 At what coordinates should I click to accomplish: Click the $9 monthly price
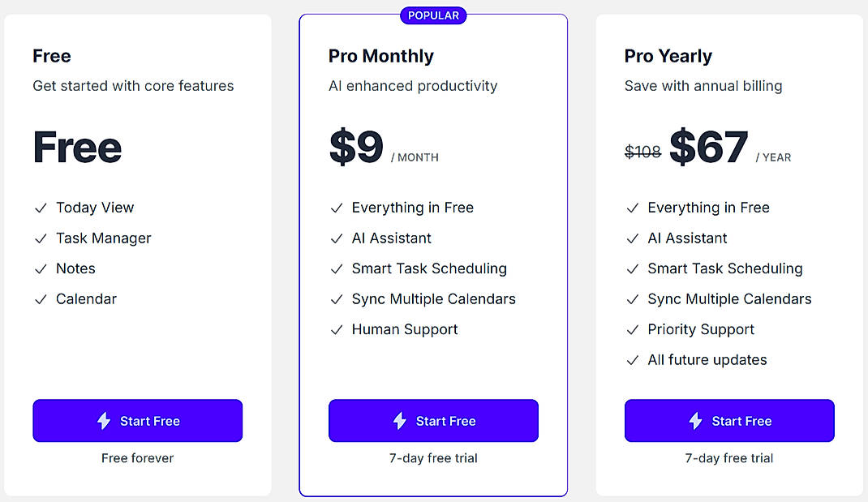(357, 147)
